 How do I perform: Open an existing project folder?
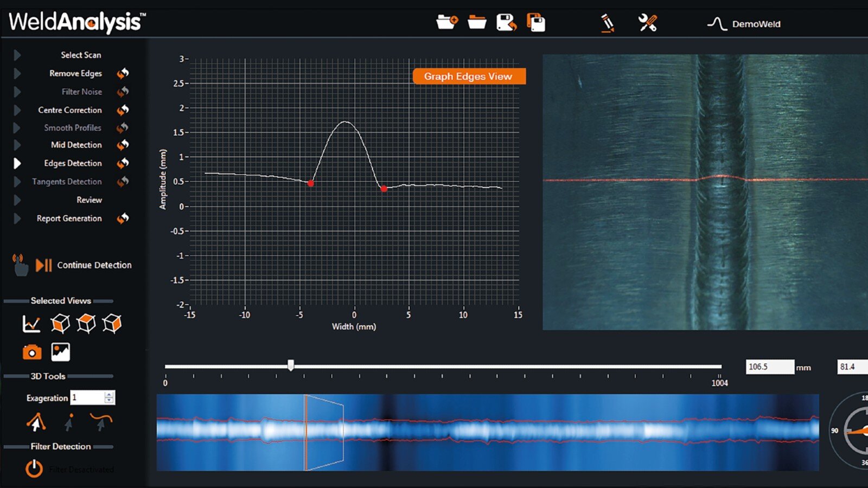[x=477, y=22]
